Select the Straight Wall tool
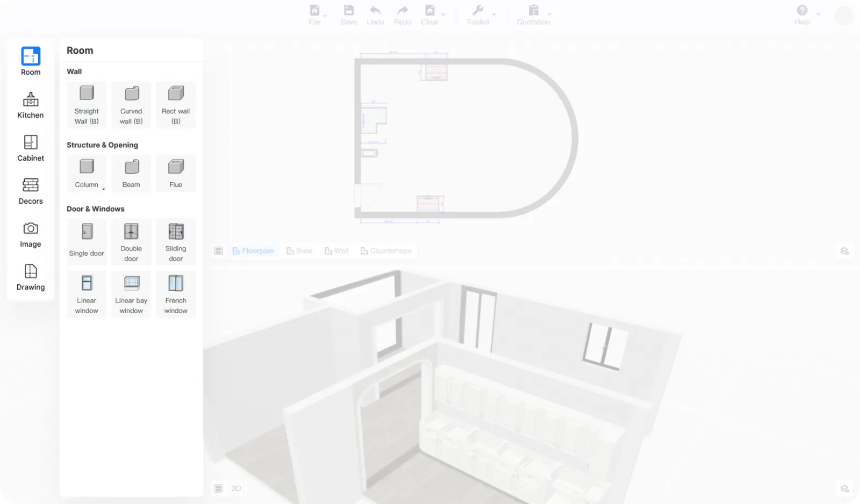Image resolution: width=860 pixels, height=504 pixels. click(87, 105)
